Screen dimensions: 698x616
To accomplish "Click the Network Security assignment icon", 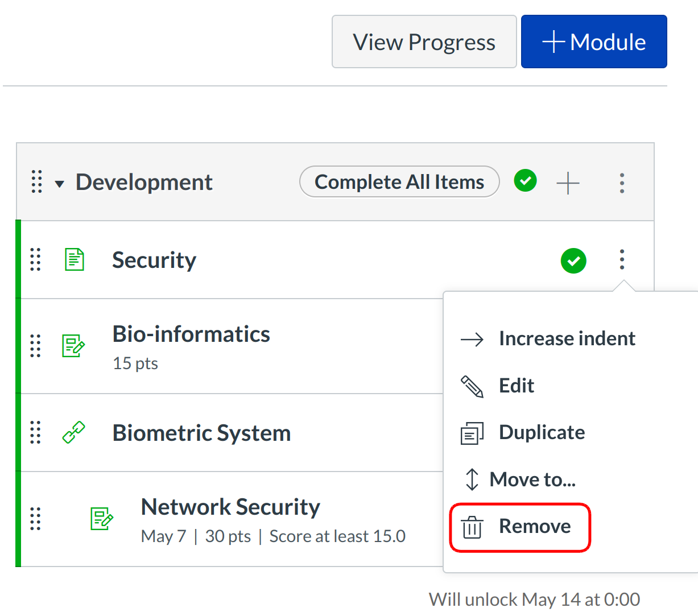I will 102,519.
